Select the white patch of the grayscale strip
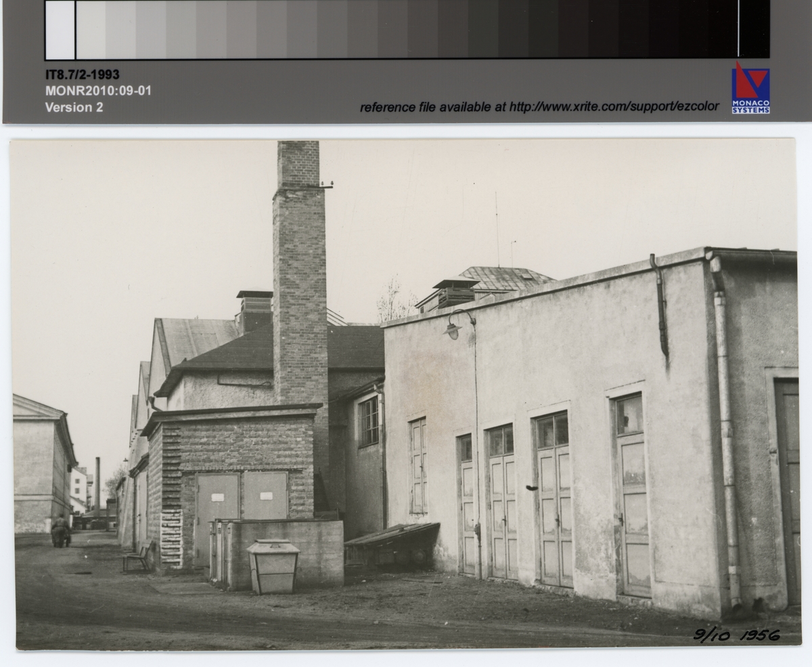The width and height of the screenshot is (812, 667). click(60, 30)
